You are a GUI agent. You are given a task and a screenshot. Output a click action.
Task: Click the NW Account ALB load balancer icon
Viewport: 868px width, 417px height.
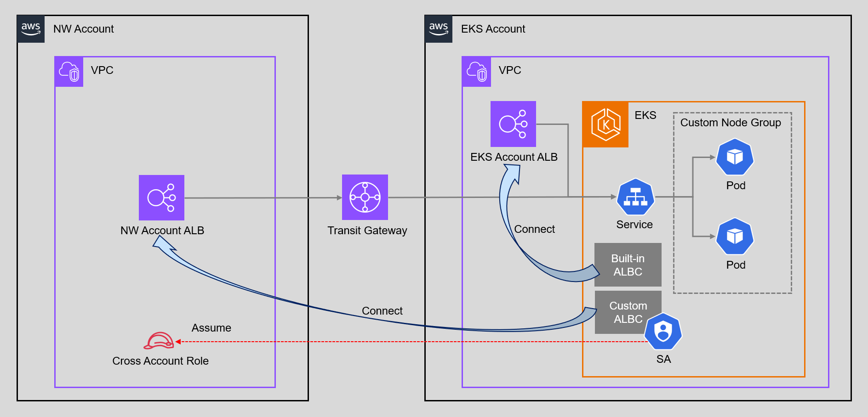[x=162, y=197]
